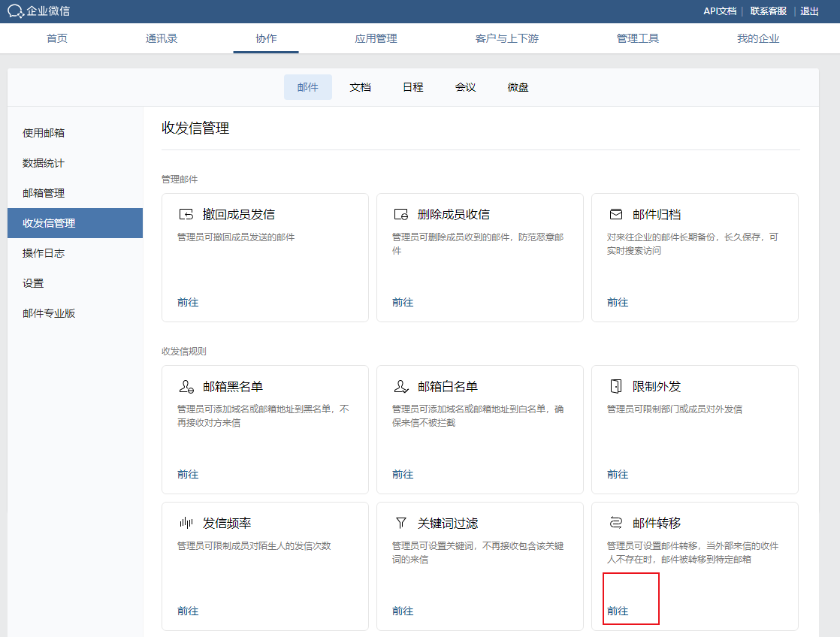Click the 发信频率 waveform icon
Viewport: 840px width, 637px height.
186,524
